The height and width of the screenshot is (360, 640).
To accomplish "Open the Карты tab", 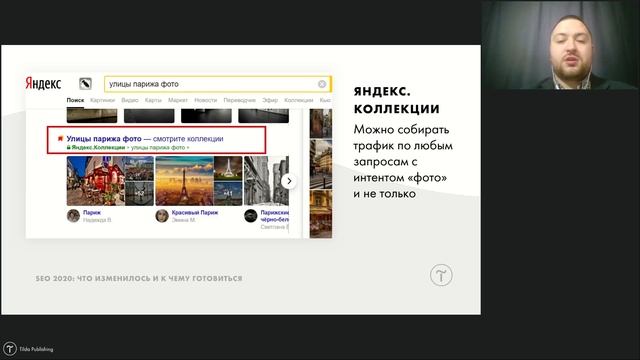I will (153, 100).
